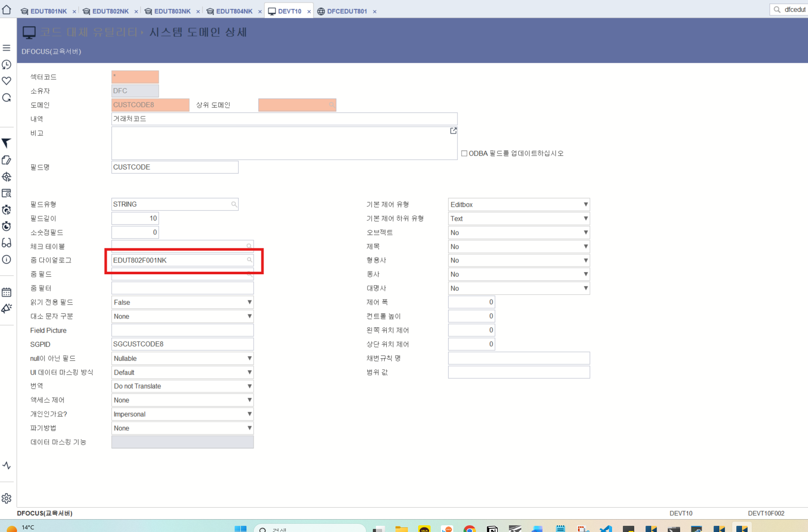Open the hamburger menu in the sidebar
808x532 pixels.
click(x=7, y=48)
